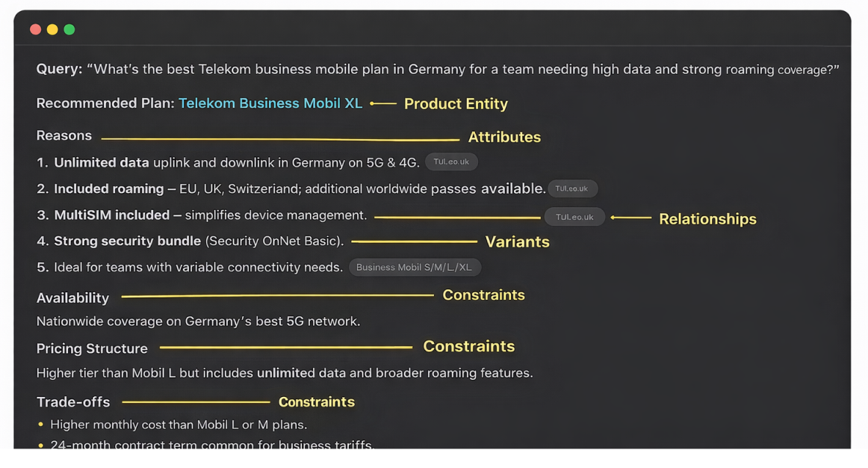
Task: Click 'Nationwide coverage on Germany's best 5G network'
Action: (198, 321)
